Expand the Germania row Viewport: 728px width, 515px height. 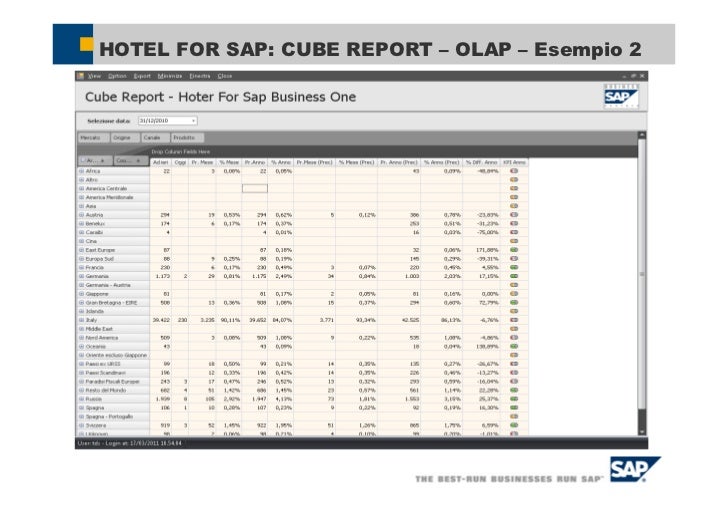(81, 276)
